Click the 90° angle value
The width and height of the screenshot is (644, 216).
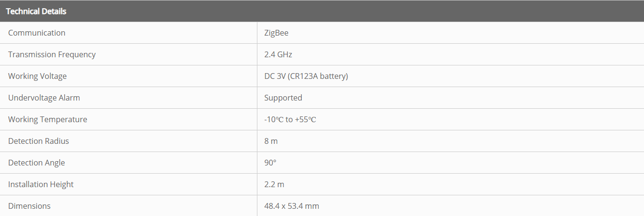click(x=270, y=163)
